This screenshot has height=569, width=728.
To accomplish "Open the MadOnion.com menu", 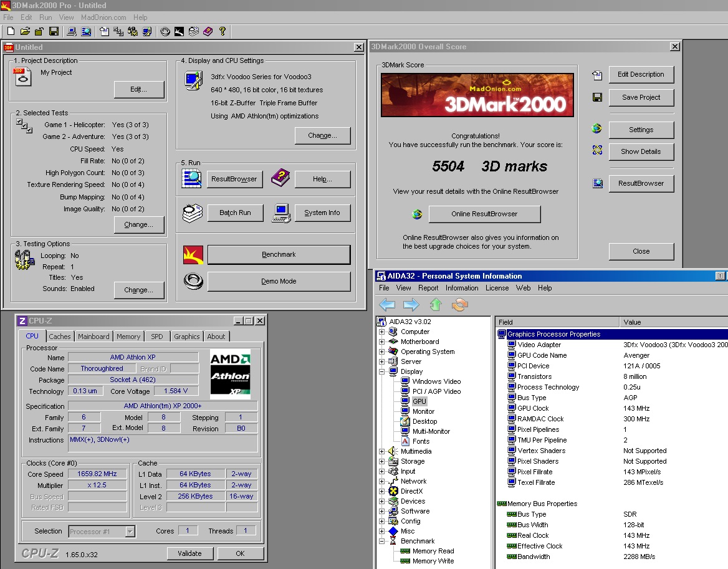I will pos(103,17).
